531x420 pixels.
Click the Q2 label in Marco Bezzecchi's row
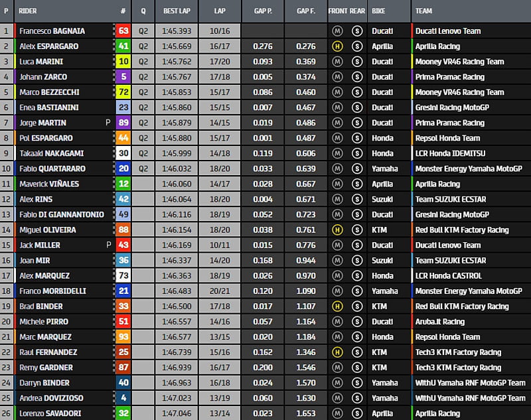(x=143, y=92)
